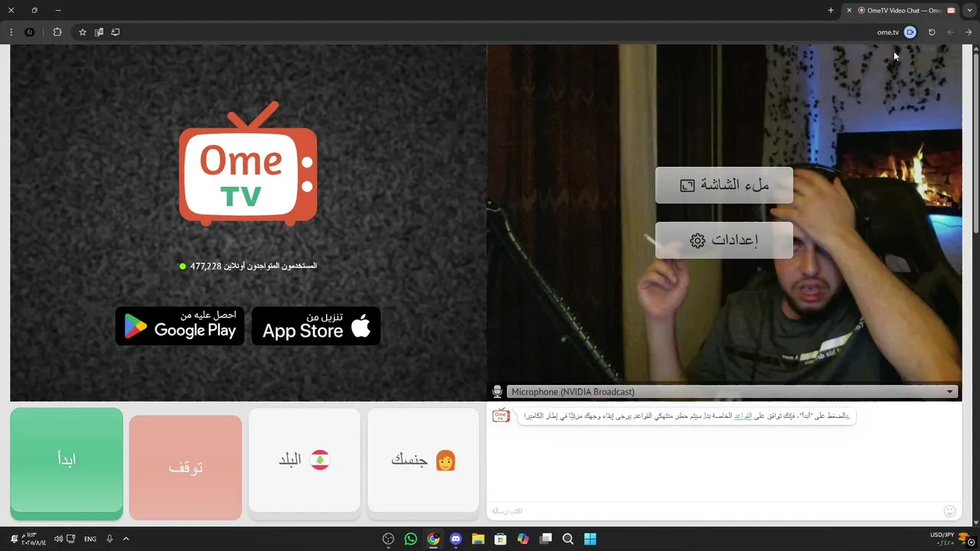Viewport: 980px width, 551px height.
Task: Open the App Store download badge
Action: [x=316, y=326]
